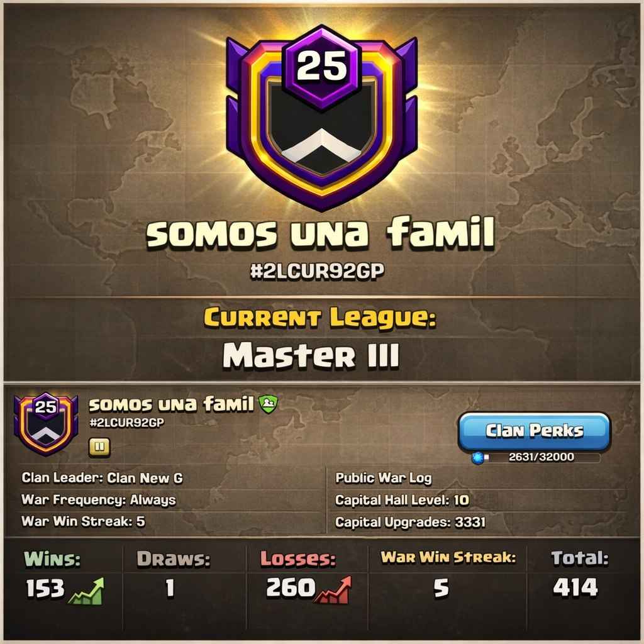
Task: Click the Clan Leader: Clan New G line
Action: coord(103,478)
